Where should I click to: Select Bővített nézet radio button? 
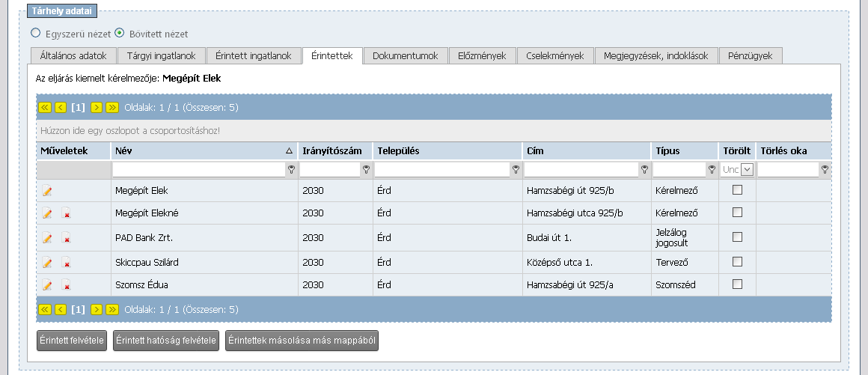point(120,33)
